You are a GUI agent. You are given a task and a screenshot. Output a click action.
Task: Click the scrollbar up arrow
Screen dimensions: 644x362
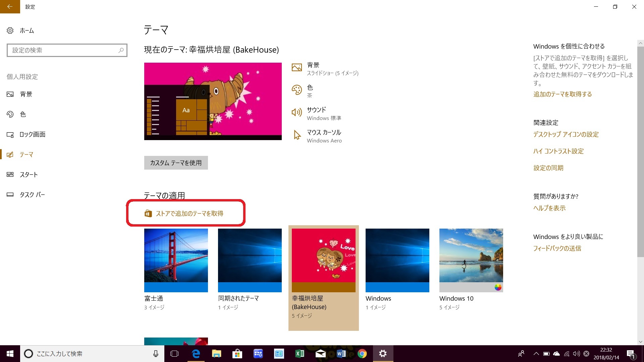pos(640,43)
